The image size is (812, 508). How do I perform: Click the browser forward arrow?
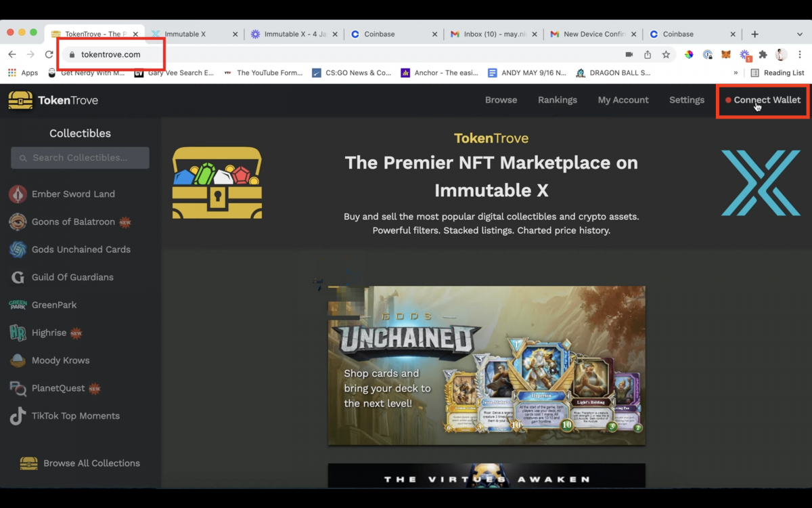pos(30,54)
